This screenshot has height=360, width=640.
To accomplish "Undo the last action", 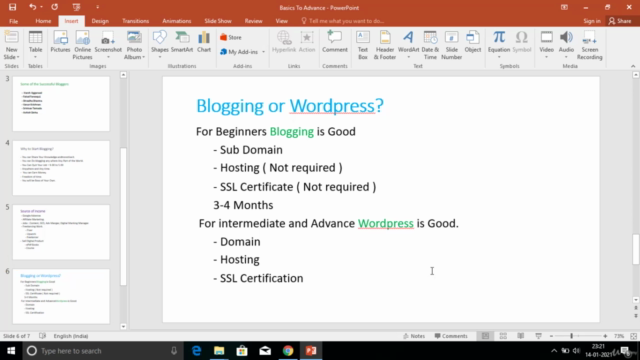I will [32, 7].
